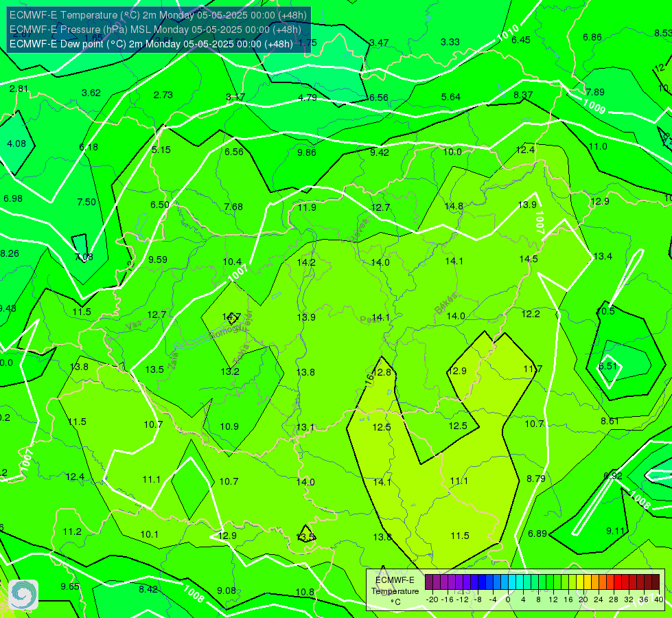The image size is (672, 618).
Task: Click the 8.61 temperature value
Action: click(610, 421)
